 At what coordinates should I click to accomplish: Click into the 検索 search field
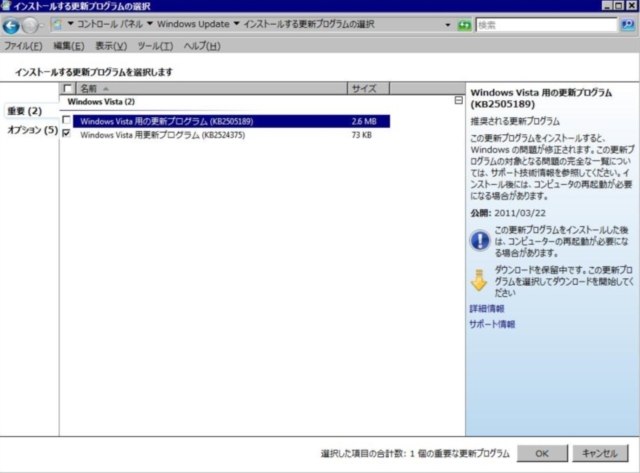pos(546,25)
